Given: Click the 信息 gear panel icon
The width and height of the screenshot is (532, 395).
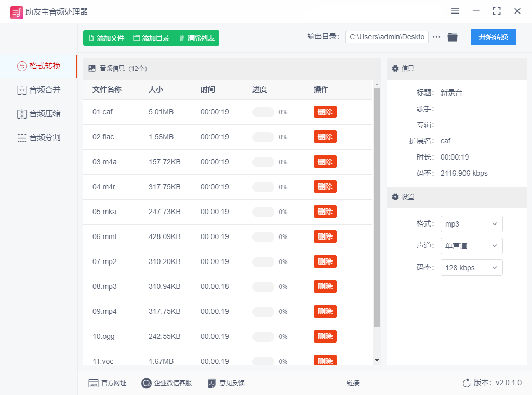Looking at the screenshot, I should pos(395,68).
